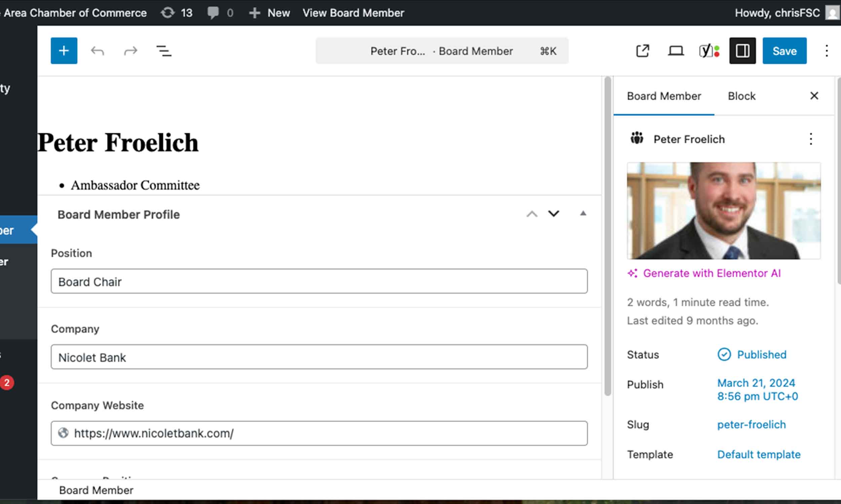Image resolution: width=841 pixels, height=504 pixels.
Task: Save the board member post
Action: 784,51
